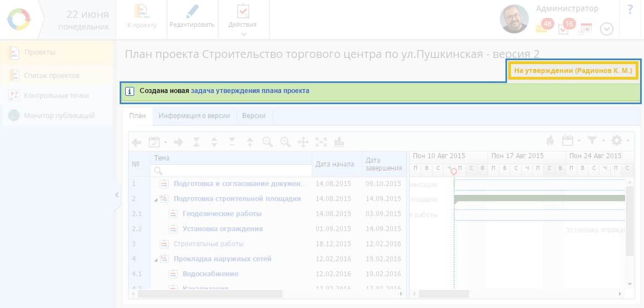The height and width of the screenshot is (308, 644).
Task: Click the Тема column search field
Action: [234, 170]
